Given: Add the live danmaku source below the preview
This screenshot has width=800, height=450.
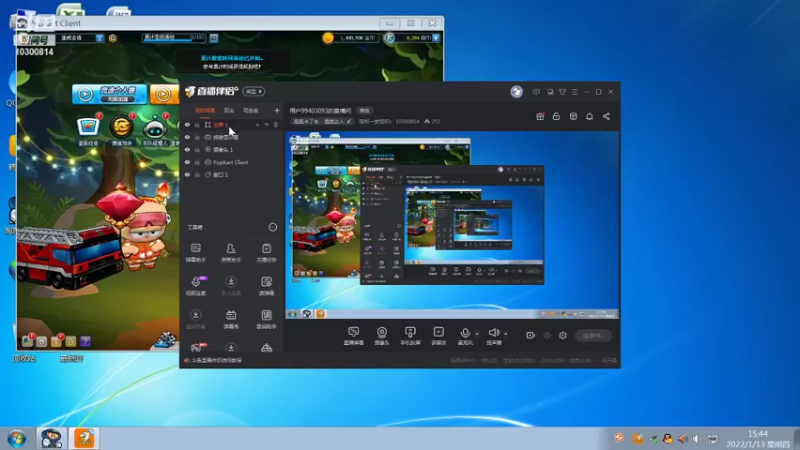Looking at the screenshot, I should pos(353,336).
